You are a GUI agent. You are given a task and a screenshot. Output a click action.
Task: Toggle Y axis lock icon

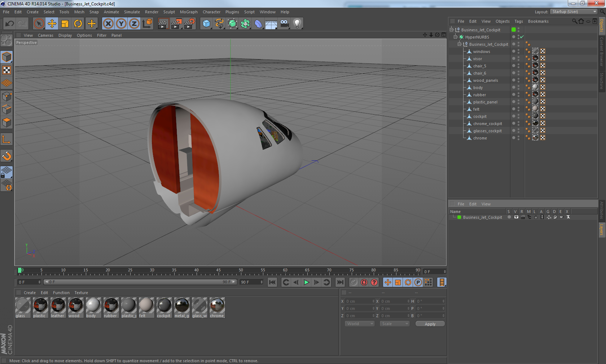(121, 24)
